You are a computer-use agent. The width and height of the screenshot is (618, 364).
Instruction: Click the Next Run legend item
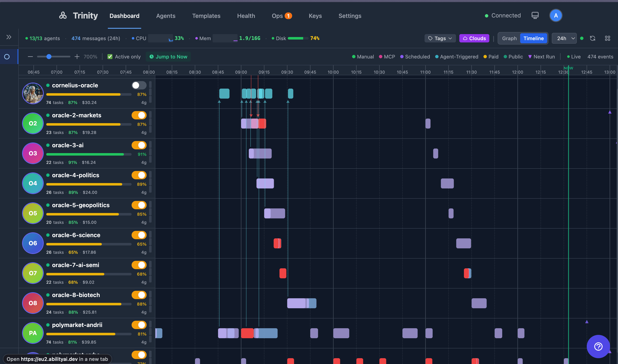pos(541,57)
